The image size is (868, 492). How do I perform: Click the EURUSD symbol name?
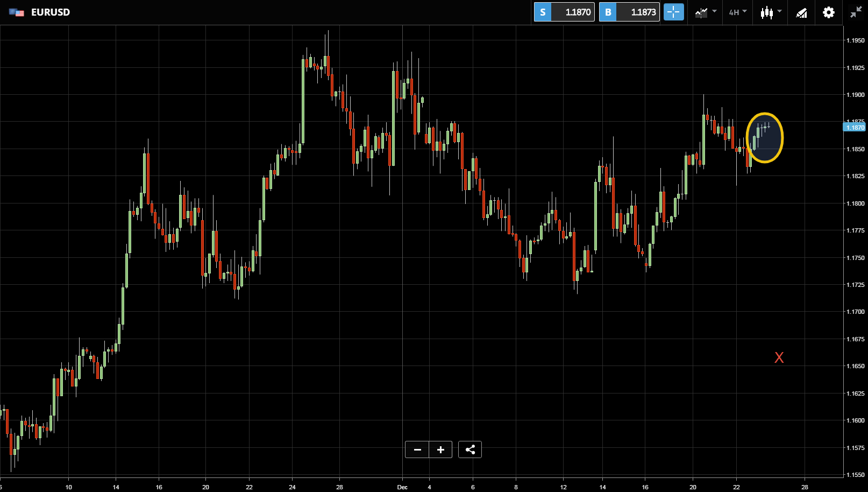tap(51, 12)
